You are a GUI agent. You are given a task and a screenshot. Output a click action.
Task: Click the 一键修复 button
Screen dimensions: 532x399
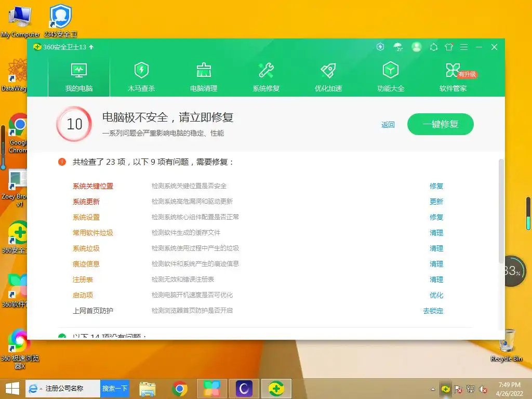(x=441, y=124)
